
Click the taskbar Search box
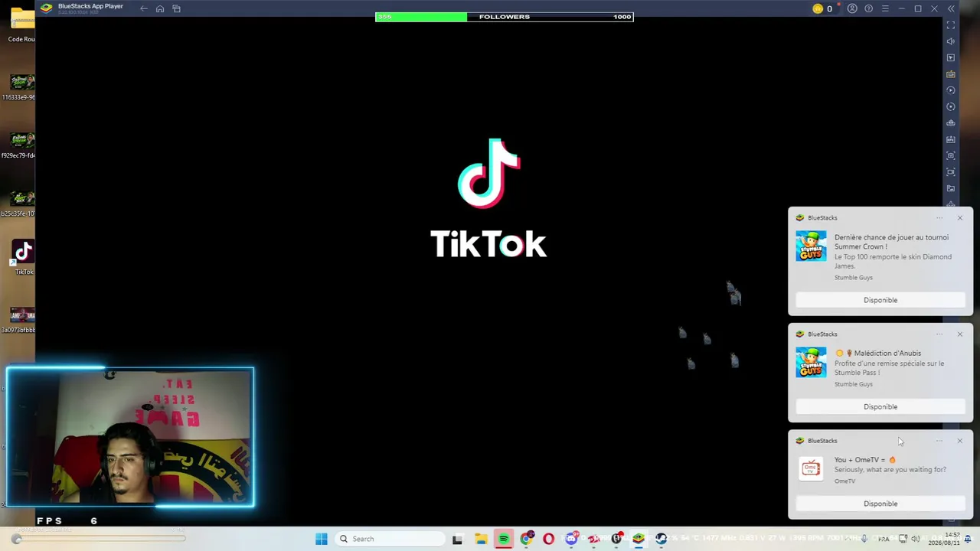pyautogui.click(x=390, y=539)
